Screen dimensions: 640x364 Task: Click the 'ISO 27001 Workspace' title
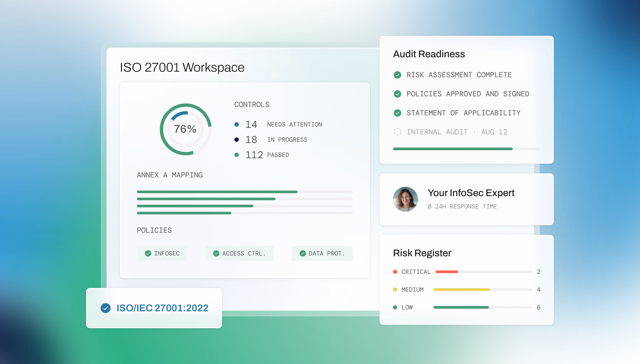click(182, 67)
